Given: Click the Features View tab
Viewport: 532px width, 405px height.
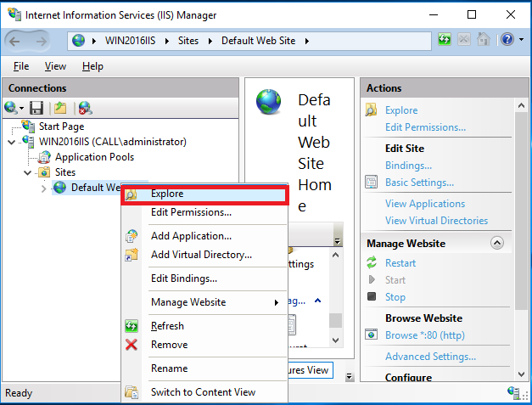Looking at the screenshot, I should tap(310, 369).
